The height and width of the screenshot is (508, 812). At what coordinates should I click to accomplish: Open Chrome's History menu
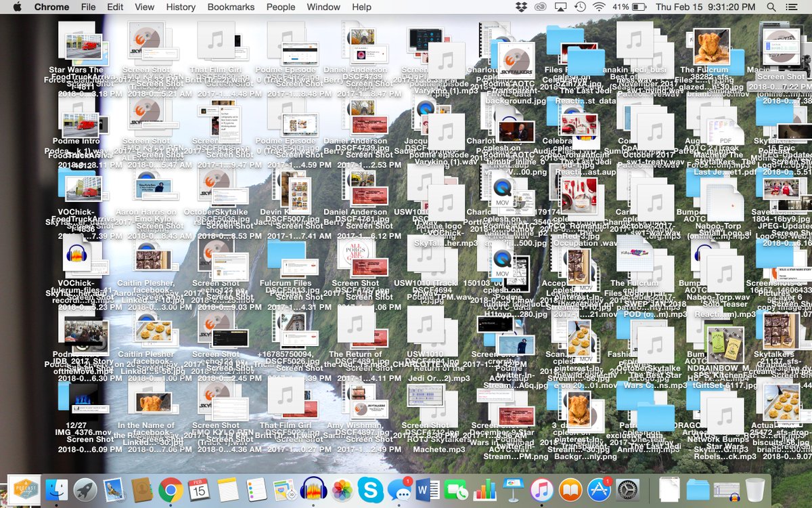179,7
